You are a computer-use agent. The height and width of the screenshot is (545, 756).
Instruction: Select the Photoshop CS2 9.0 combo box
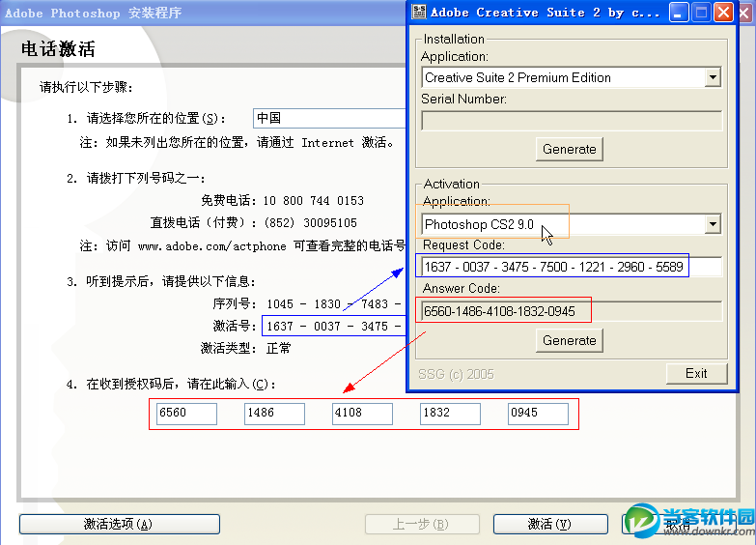click(x=572, y=224)
